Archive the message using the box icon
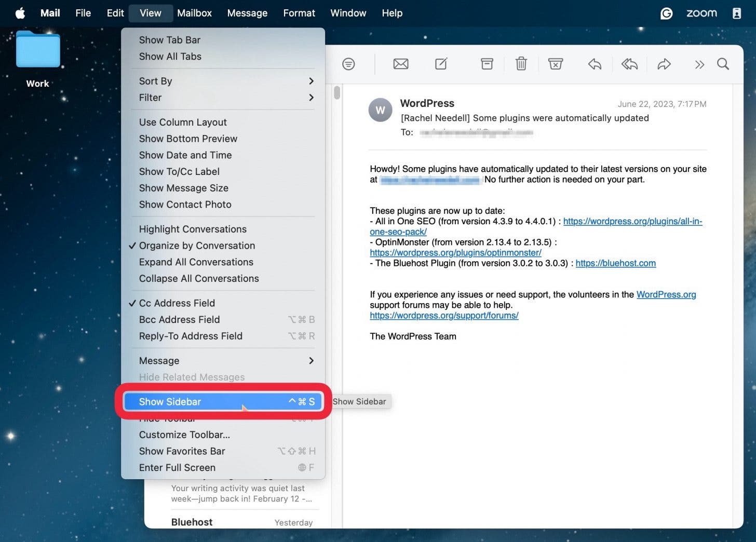 click(487, 64)
